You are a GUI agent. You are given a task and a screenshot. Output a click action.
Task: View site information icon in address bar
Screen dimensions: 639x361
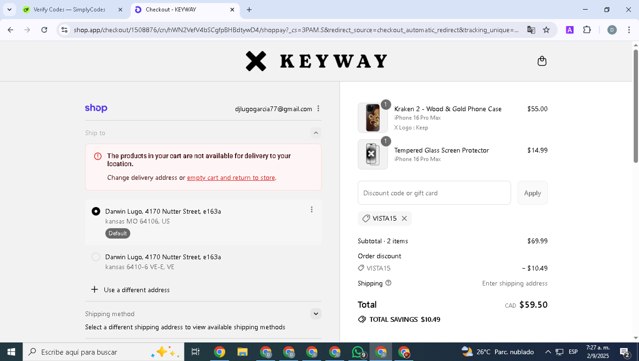[64, 30]
